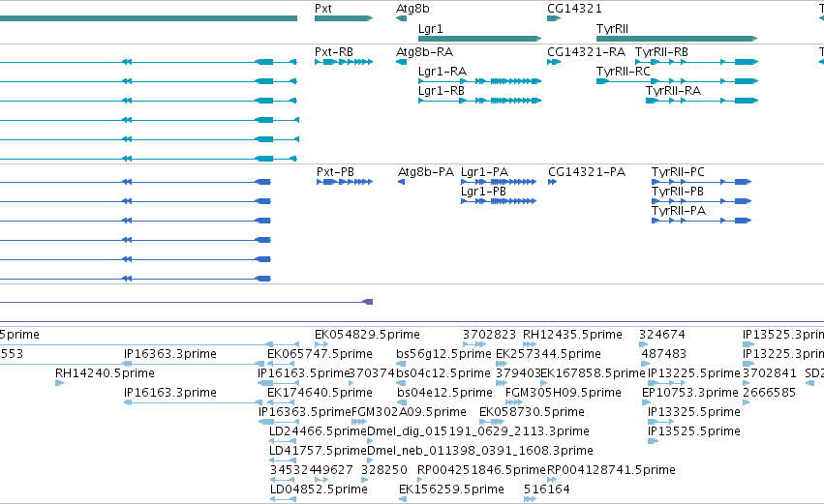The image size is (824, 504).
Task: Select the TyrRII-RA transcript label
Action: coord(673,91)
